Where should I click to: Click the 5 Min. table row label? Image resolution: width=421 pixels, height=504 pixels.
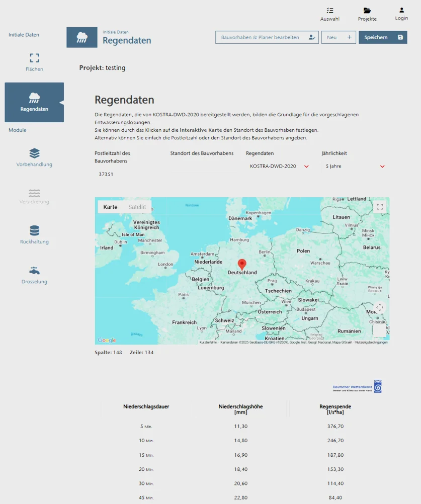146,427
